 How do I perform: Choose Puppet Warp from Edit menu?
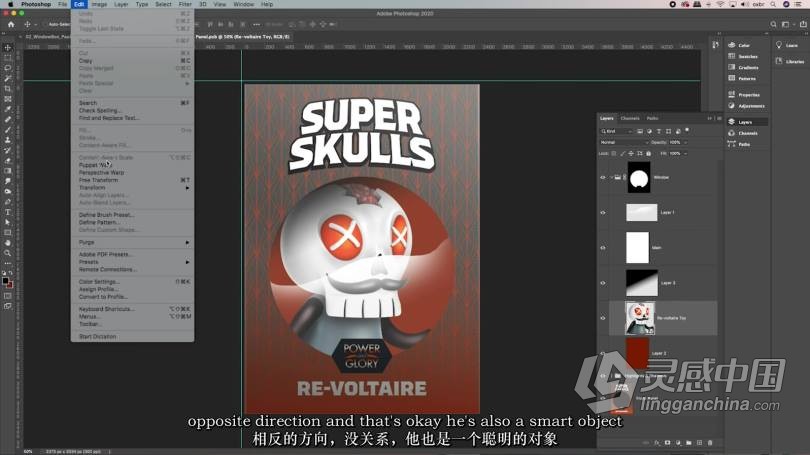(133, 165)
